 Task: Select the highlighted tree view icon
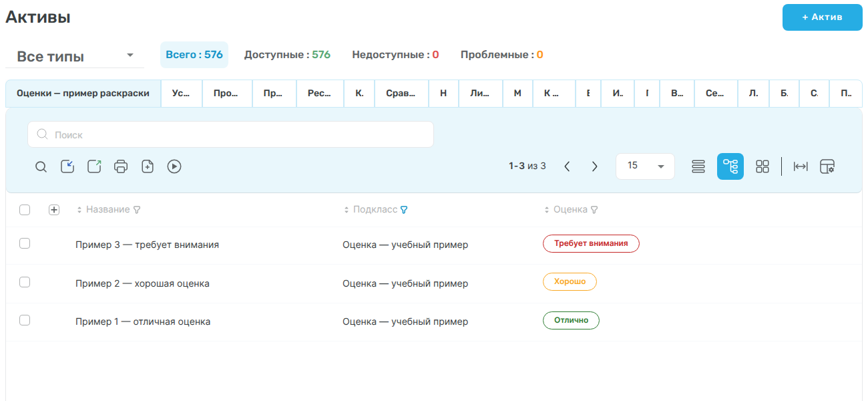coord(730,166)
